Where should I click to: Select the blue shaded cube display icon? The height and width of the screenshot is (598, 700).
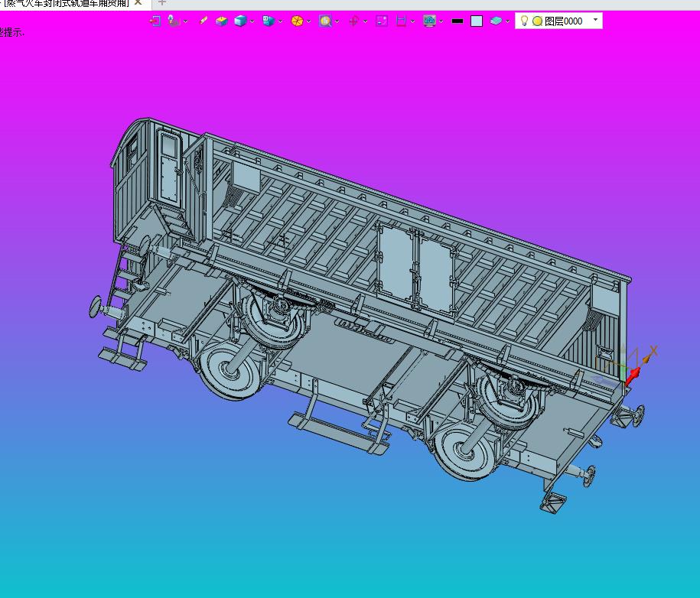tap(240, 21)
